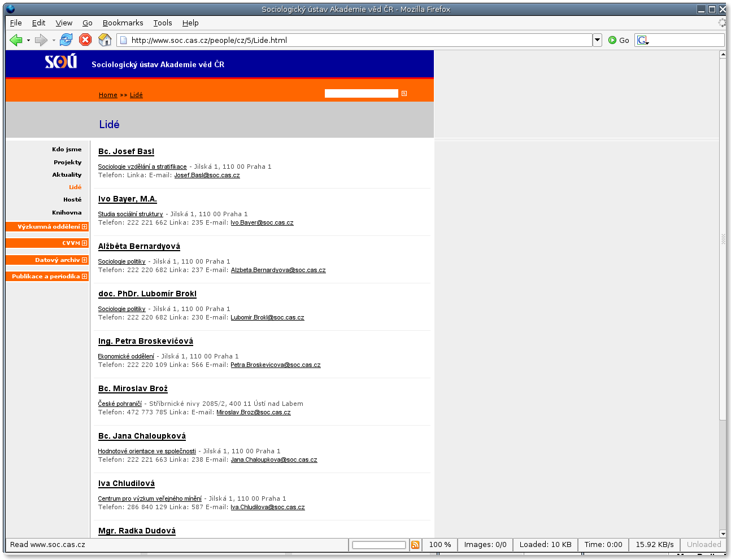Open the URL address bar dropdown

[597, 40]
